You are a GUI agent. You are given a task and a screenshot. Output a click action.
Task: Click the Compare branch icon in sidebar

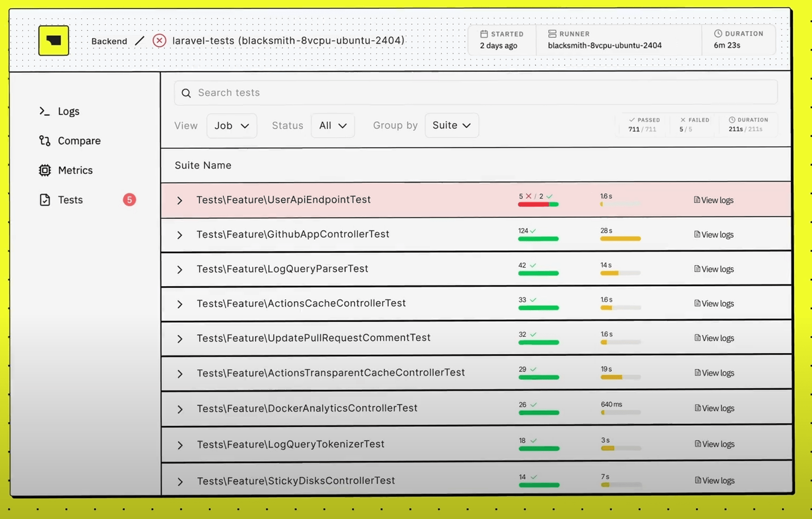coord(45,141)
